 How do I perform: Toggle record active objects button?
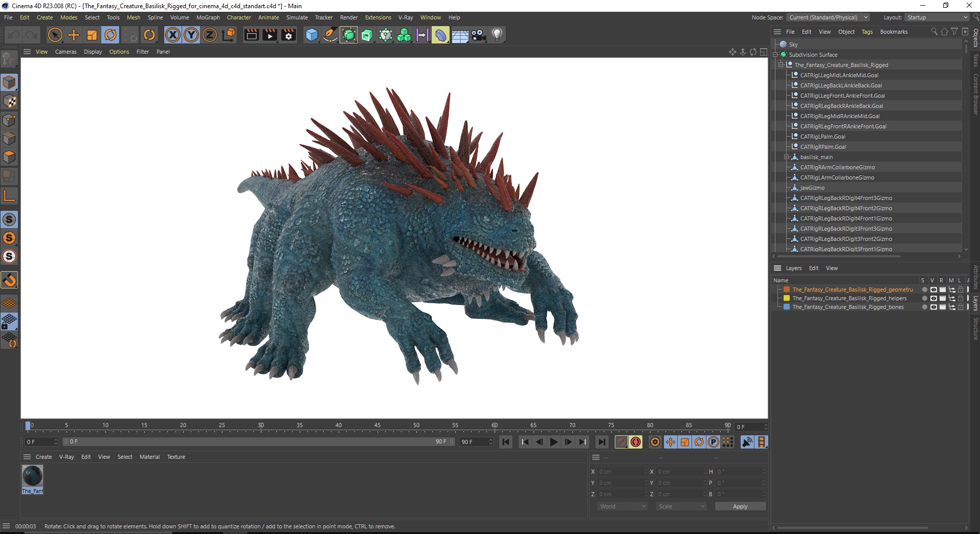point(621,442)
